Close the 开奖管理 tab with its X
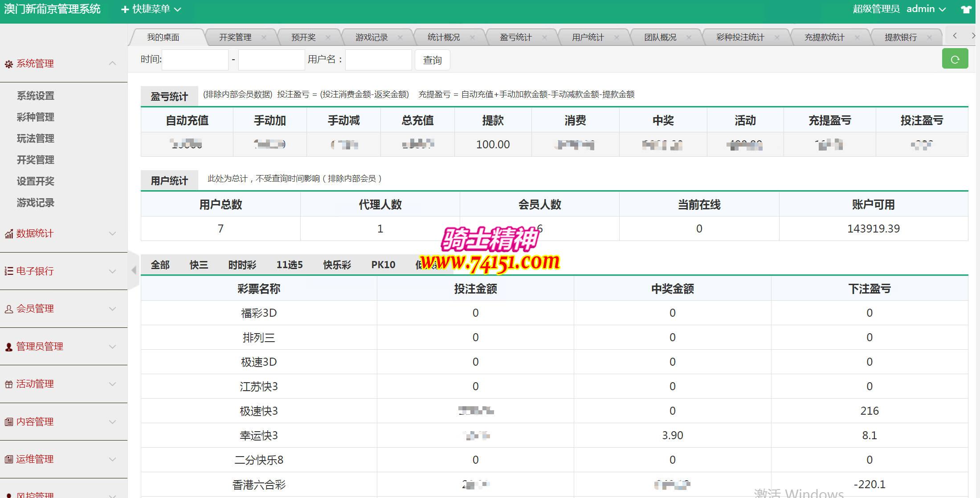The image size is (980, 498). coord(264,38)
